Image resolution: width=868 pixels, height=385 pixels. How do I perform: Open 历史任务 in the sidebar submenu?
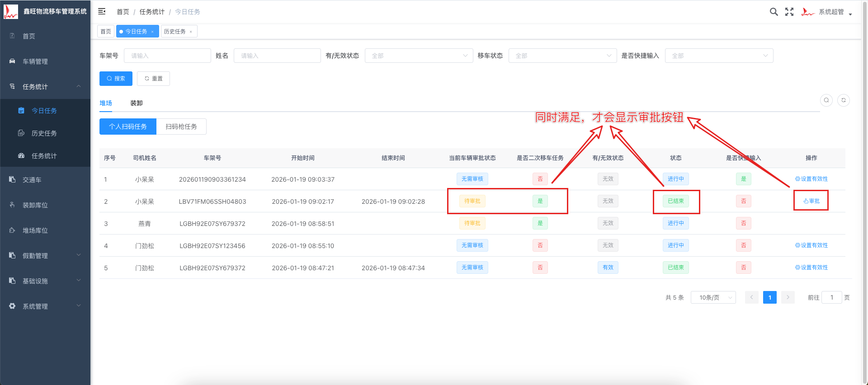(45, 133)
